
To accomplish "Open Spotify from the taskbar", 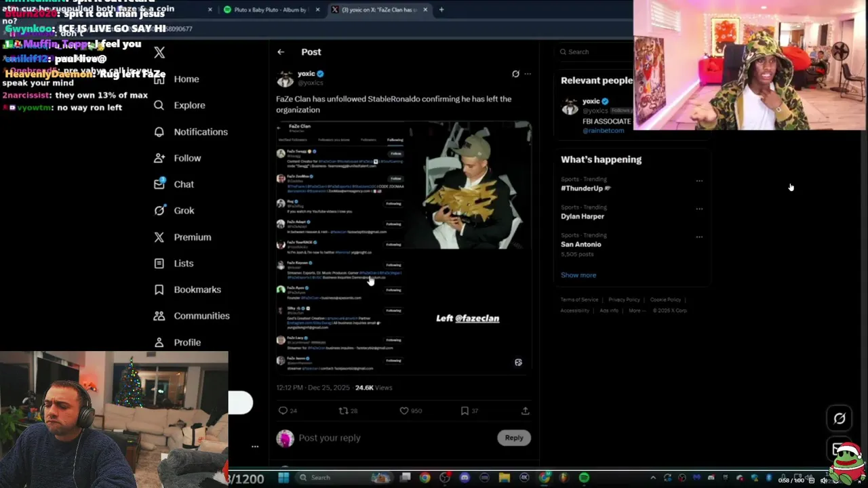I will (584, 478).
